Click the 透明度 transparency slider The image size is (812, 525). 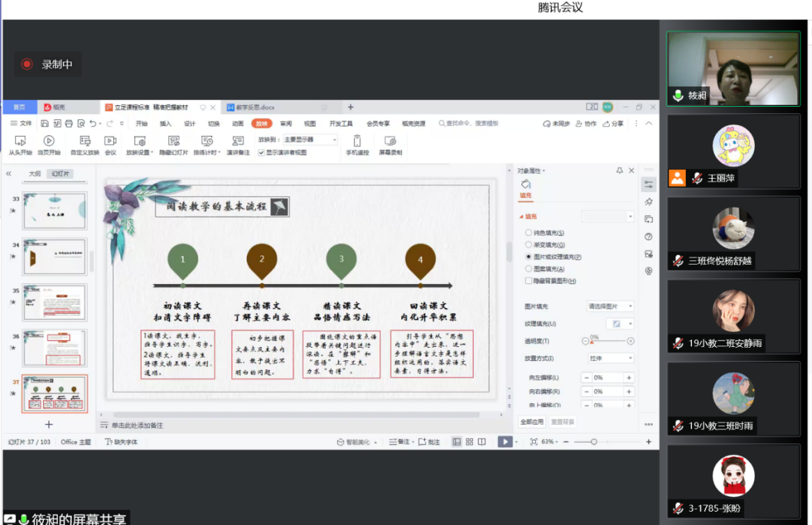[608, 341]
